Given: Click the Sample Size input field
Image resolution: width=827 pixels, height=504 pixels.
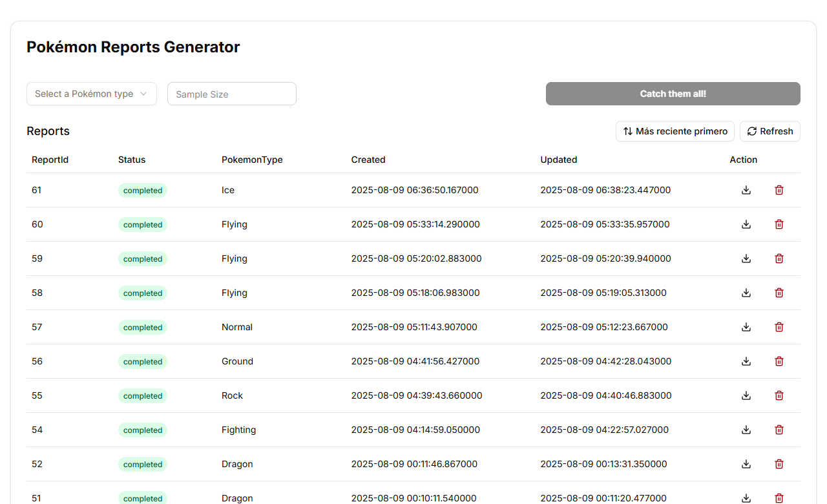Looking at the screenshot, I should point(231,94).
